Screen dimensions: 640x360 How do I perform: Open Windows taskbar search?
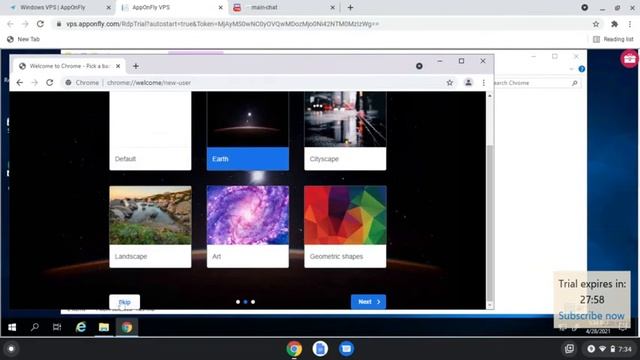(x=35, y=327)
